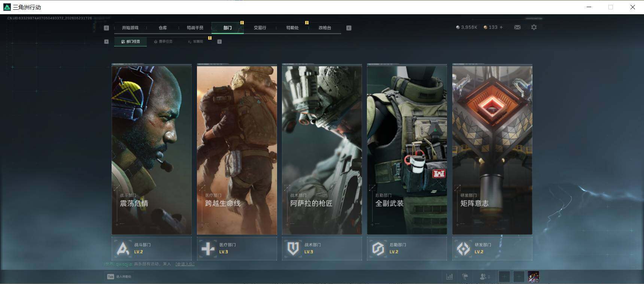Go to the 交易行 tab

pos(260,28)
